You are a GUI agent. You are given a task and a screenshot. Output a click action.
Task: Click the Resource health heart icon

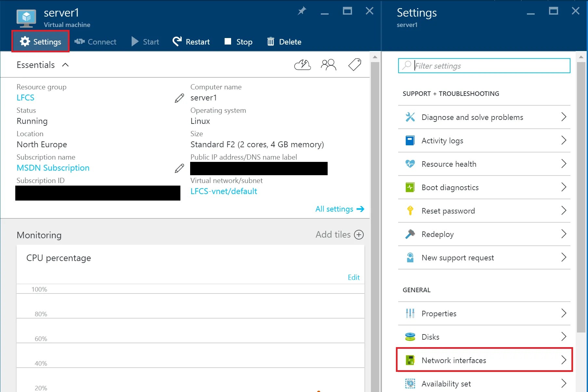tap(410, 164)
